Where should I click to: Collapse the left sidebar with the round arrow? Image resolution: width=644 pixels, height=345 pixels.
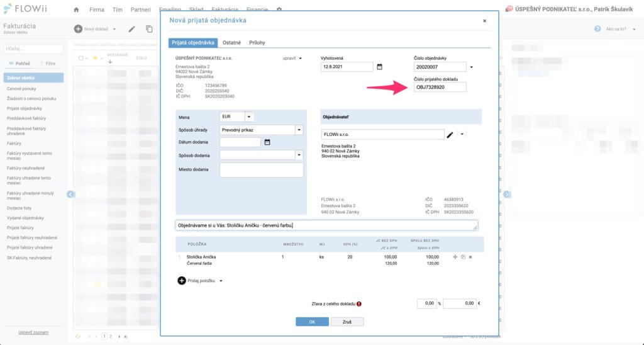click(70, 194)
